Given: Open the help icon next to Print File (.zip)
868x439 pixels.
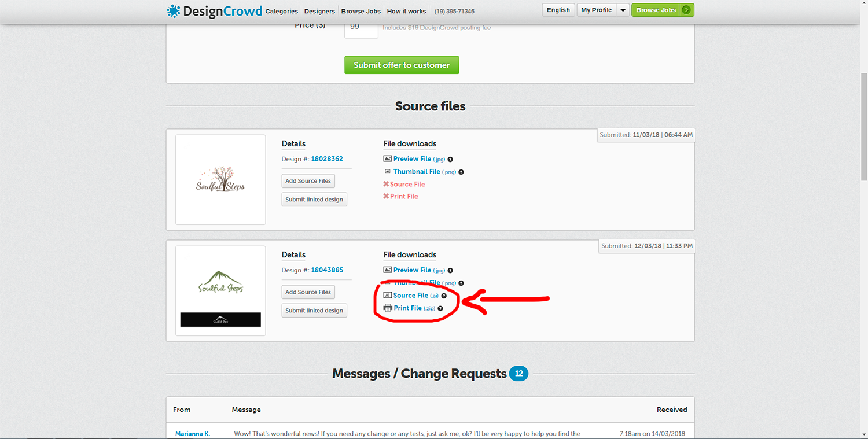Looking at the screenshot, I should (440, 308).
